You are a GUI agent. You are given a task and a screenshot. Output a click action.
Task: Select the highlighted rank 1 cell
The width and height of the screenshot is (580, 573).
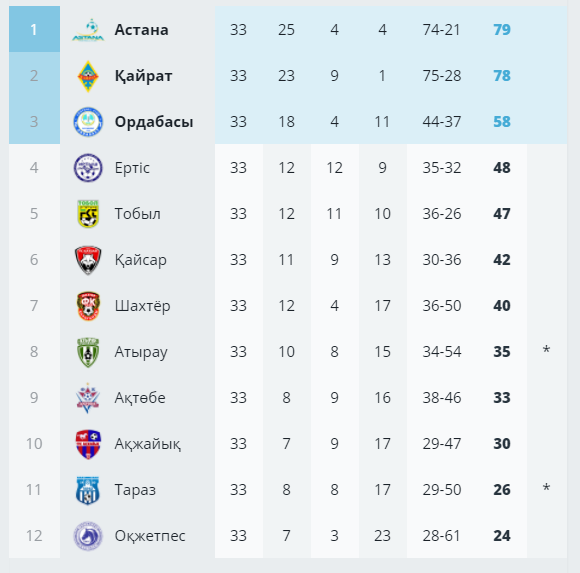pyautogui.click(x=34, y=29)
